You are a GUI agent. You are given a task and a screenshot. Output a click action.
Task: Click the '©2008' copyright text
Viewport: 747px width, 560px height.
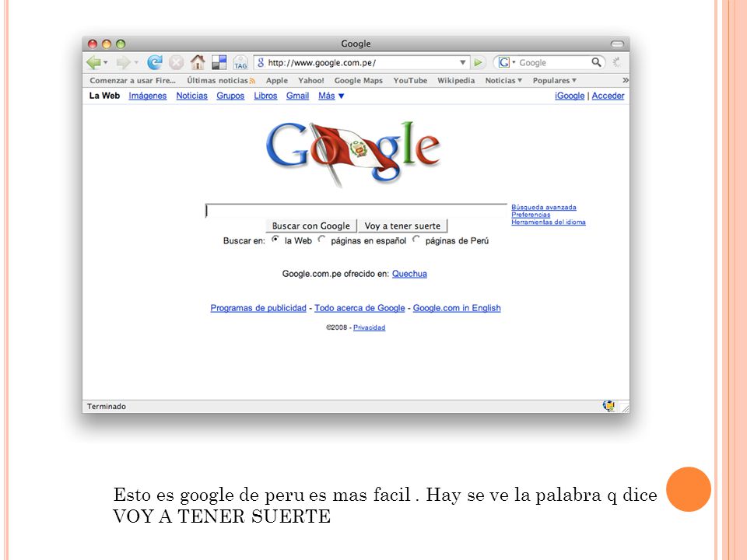tap(337, 327)
